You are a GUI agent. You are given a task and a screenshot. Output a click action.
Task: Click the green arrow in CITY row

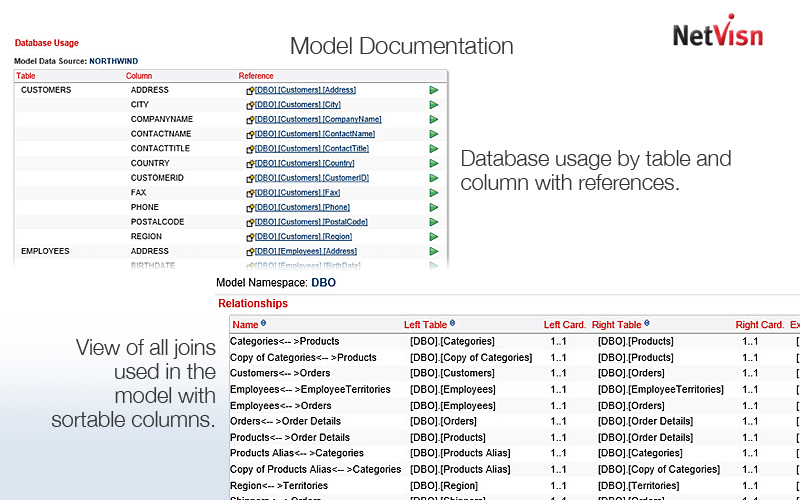coord(434,105)
